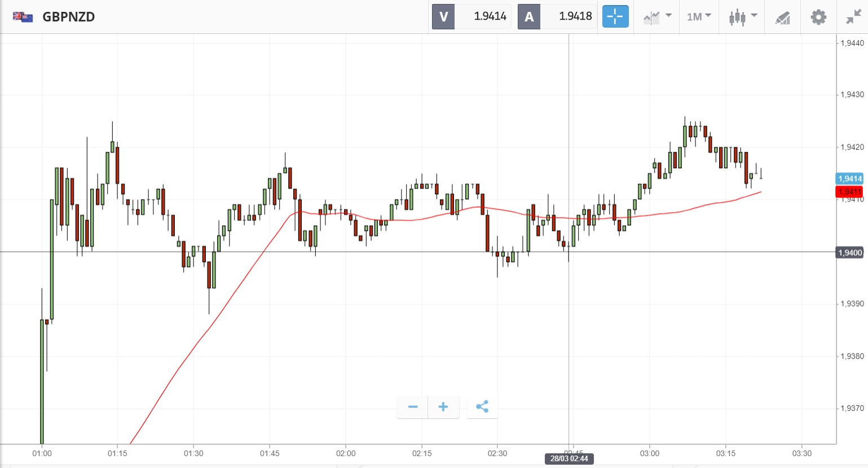Click the GBPNZD instrument name

click(x=69, y=17)
